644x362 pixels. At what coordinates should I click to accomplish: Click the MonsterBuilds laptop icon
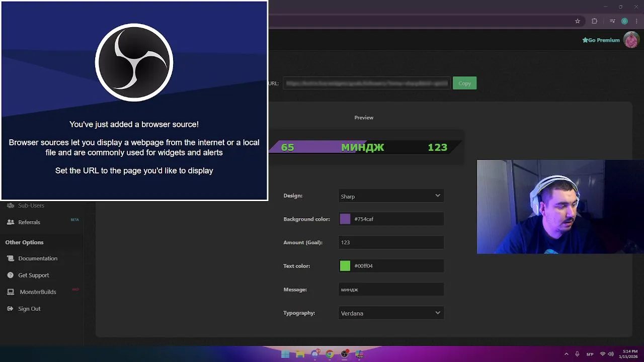(11, 292)
